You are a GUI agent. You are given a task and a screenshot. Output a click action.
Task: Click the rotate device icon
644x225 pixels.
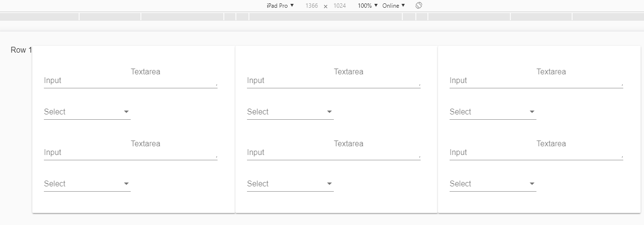tap(419, 5)
